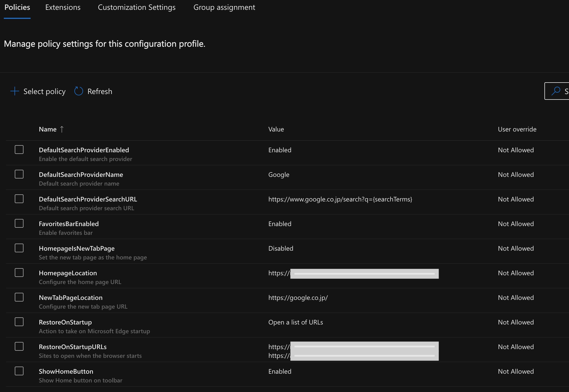The image size is (569, 392).
Task: Tick the RestoreOnStartupURLs checkbox
Action: coord(19,346)
